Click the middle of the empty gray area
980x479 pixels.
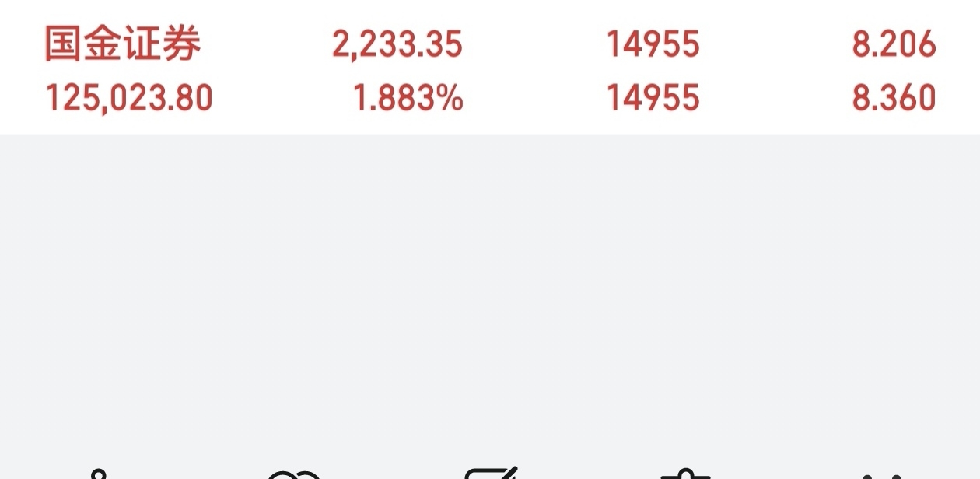tap(490, 299)
